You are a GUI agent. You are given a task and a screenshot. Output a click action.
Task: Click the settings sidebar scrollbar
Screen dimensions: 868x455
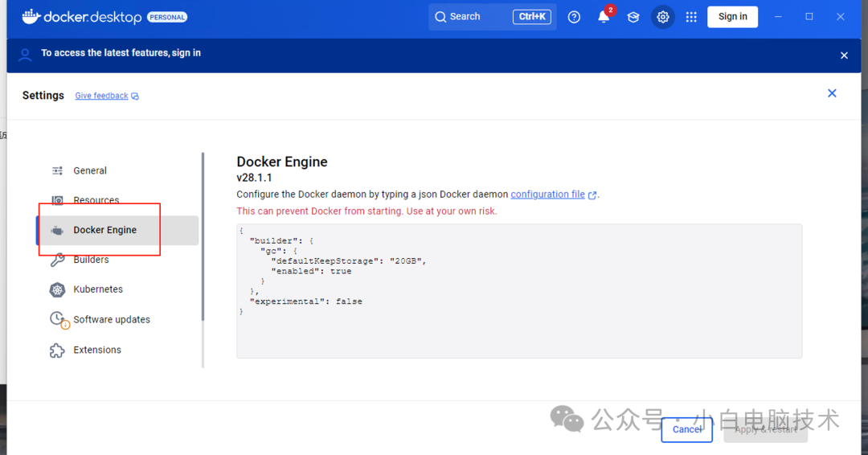click(x=203, y=236)
